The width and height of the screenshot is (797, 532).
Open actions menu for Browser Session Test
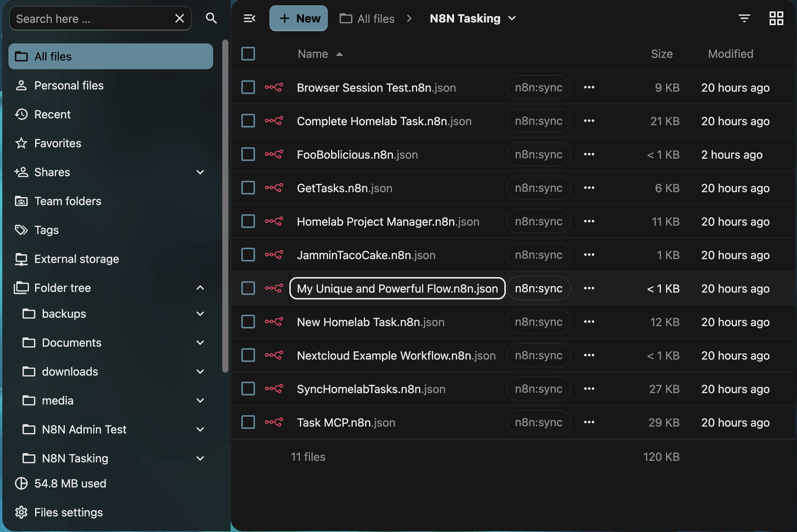pyautogui.click(x=589, y=88)
